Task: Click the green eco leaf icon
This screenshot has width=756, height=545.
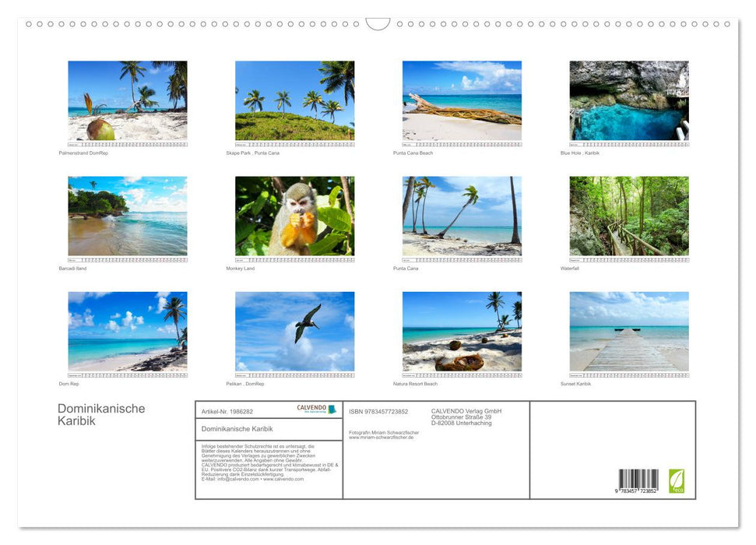Action: [x=677, y=480]
